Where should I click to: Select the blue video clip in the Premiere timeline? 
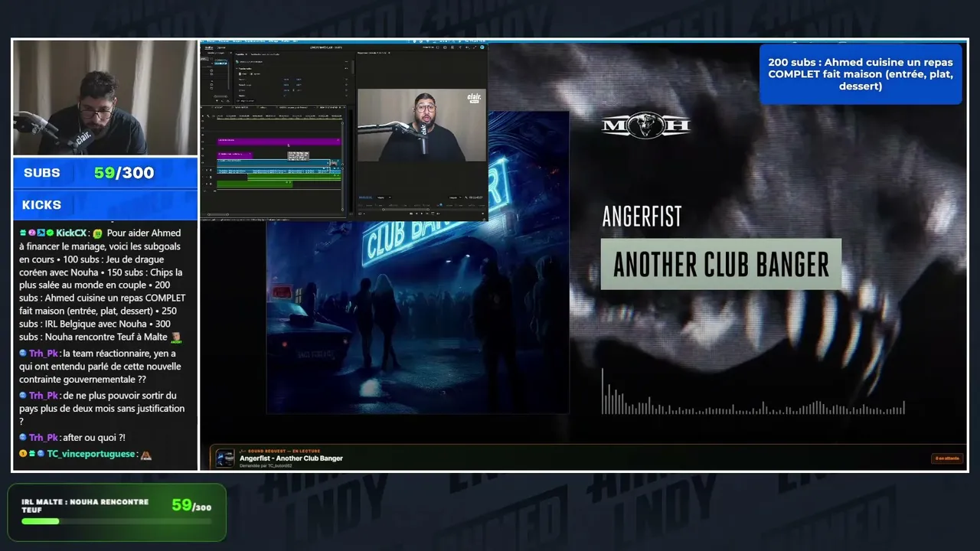[273, 162]
